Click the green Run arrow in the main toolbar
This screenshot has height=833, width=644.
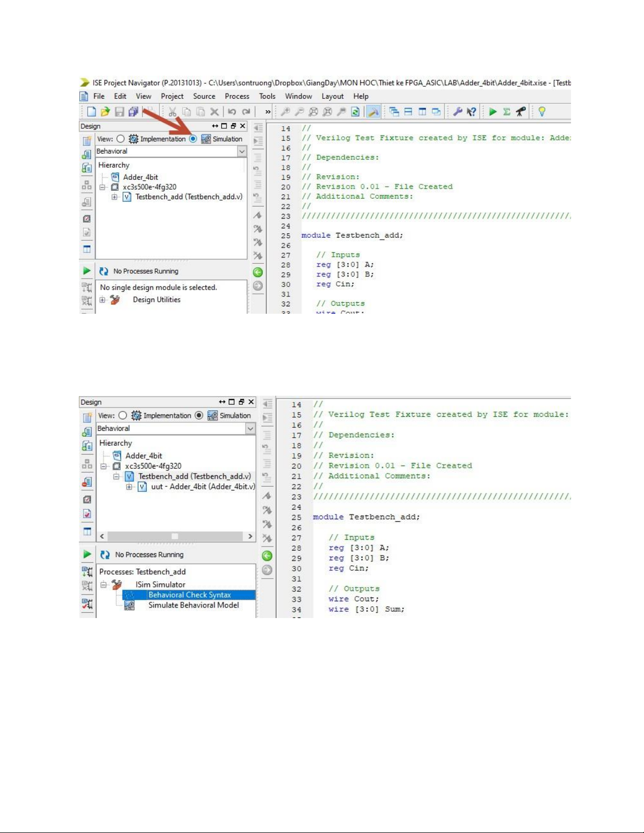pyautogui.click(x=493, y=111)
